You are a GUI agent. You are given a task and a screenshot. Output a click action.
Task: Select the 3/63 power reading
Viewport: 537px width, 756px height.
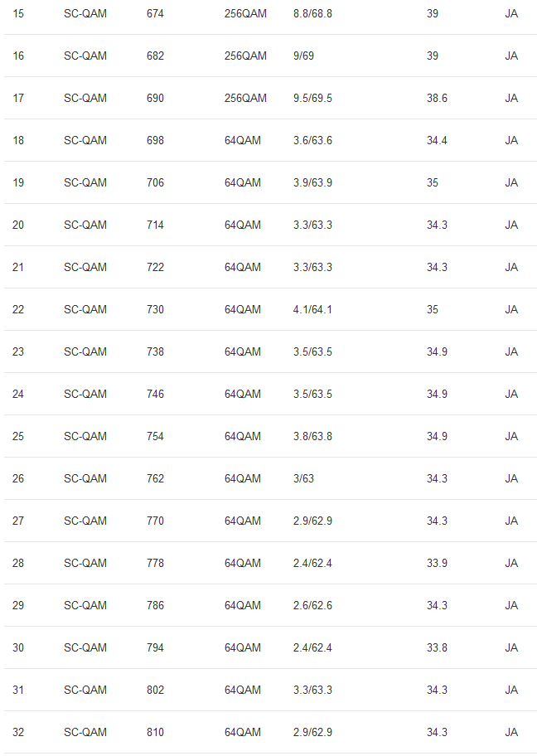[303, 478]
